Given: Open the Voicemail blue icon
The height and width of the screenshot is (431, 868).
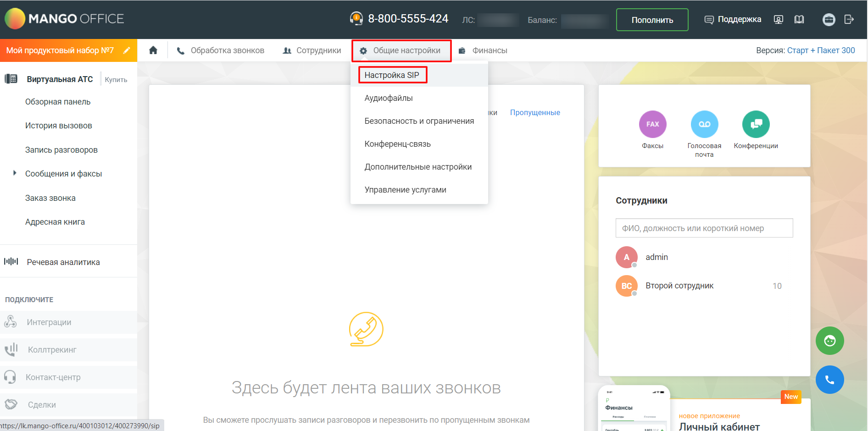Looking at the screenshot, I should (704, 124).
